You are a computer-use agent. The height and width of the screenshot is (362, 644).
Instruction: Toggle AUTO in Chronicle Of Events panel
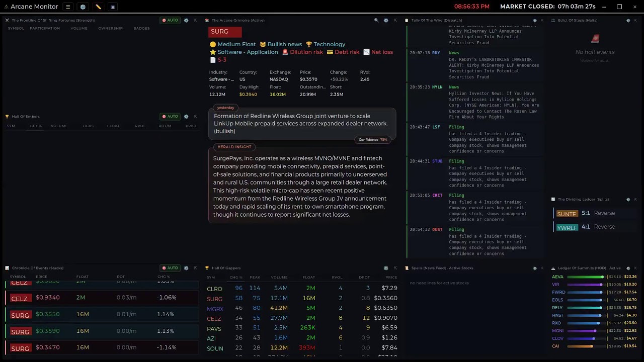[170, 268]
